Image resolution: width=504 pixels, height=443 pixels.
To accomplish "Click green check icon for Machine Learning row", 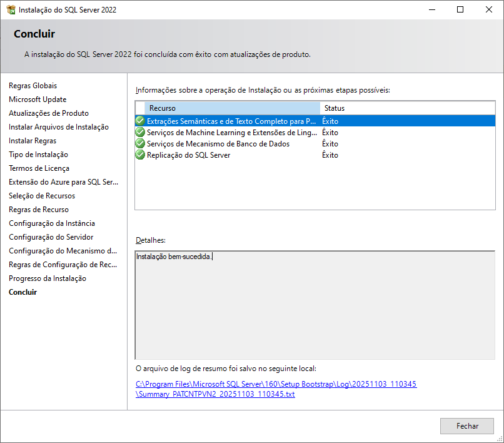I will tap(140, 132).
